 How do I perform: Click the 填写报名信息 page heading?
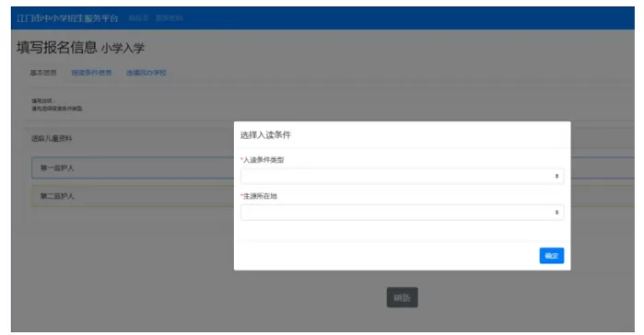57,48
